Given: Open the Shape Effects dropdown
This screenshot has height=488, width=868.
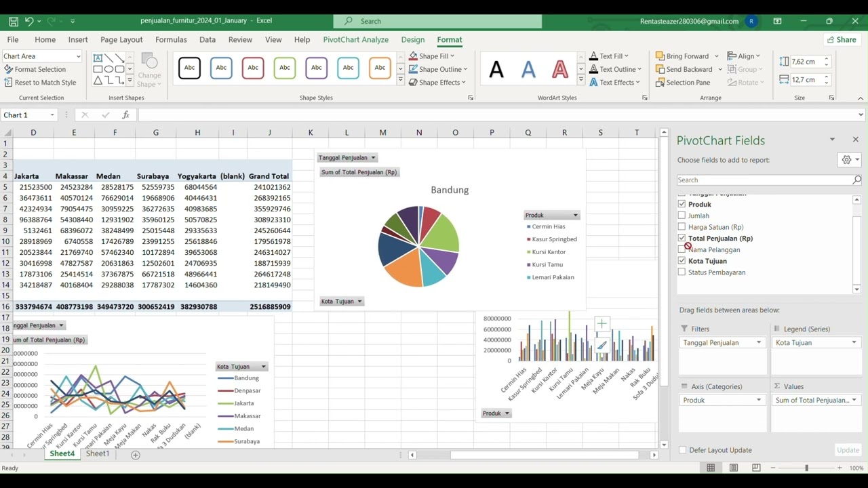Looking at the screenshot, I should point(464,83).
